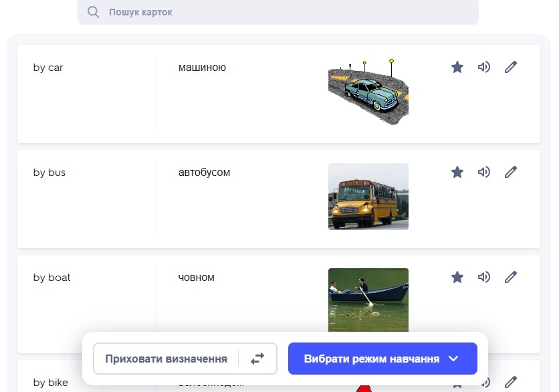Screen dimensions: 559x392
Task: Edit the 'by car' flashcard
Action: click(x=511, y=67)
